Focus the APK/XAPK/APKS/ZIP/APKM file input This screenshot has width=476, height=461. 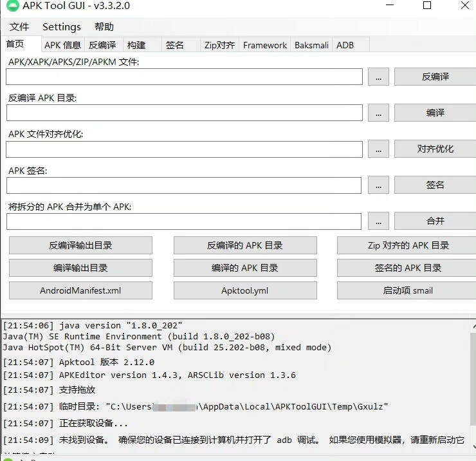(184, 77)
